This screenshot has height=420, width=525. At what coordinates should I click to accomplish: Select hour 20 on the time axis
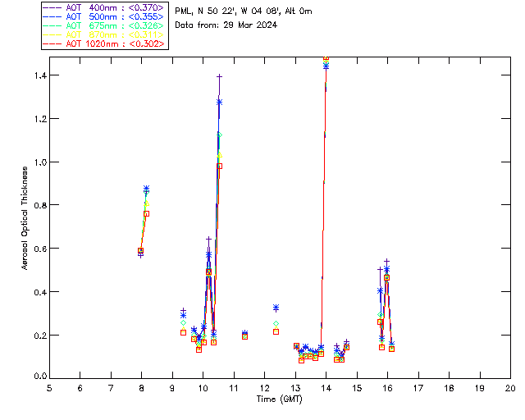point(510,388)
